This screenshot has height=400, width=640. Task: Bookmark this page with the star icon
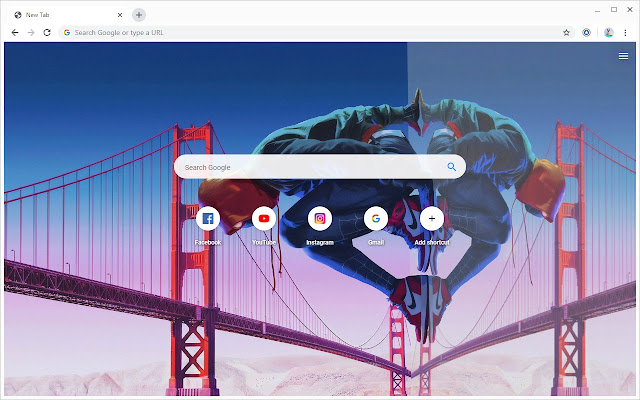tap(566, 33)
